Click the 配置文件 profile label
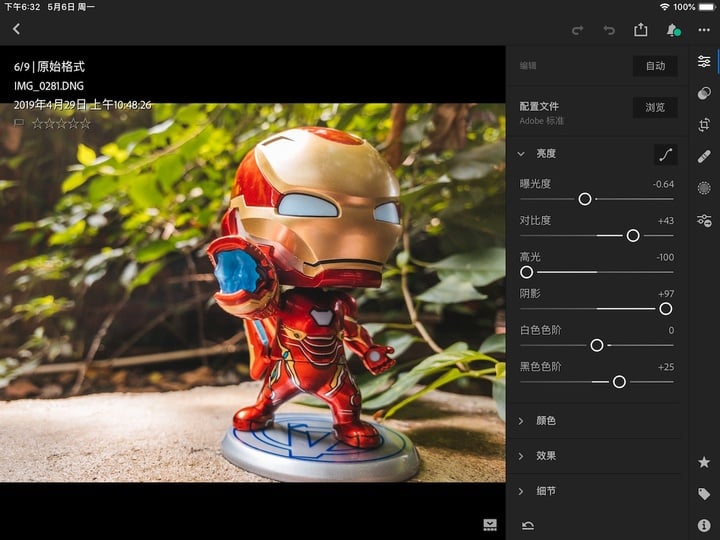Viewport: 720px width, 540px height. pos(539,107)
